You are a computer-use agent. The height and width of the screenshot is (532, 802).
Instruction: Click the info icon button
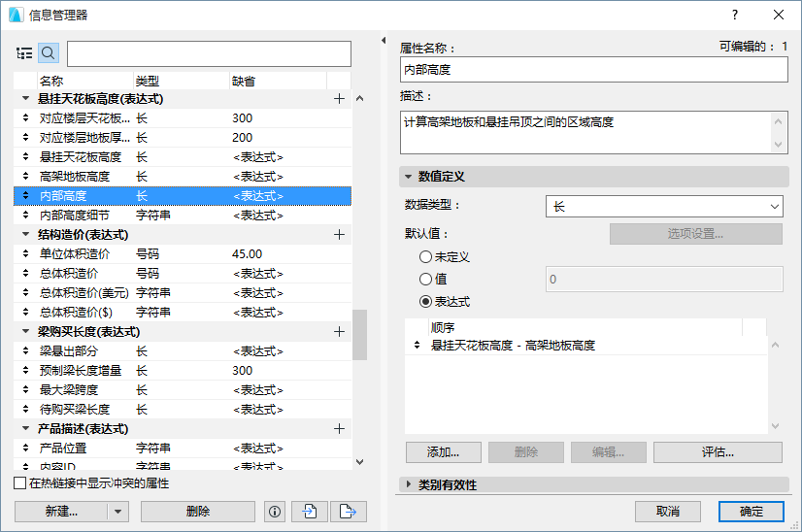(x=275, y=512)
